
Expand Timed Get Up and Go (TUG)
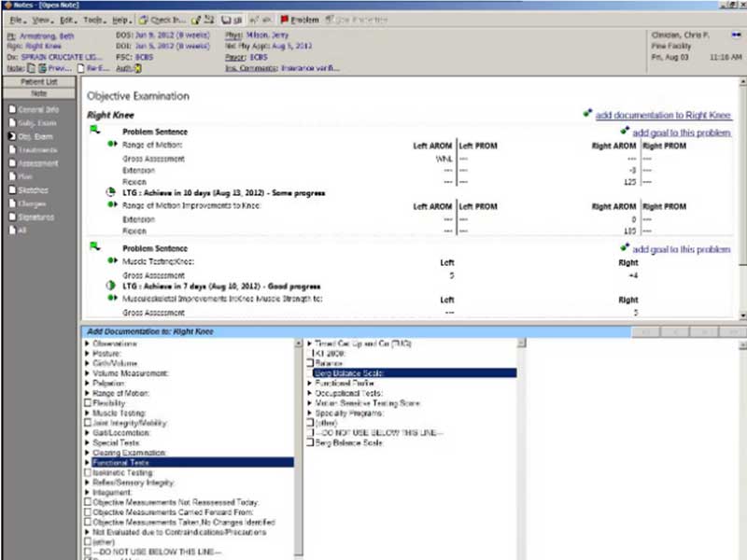point(310,343)
